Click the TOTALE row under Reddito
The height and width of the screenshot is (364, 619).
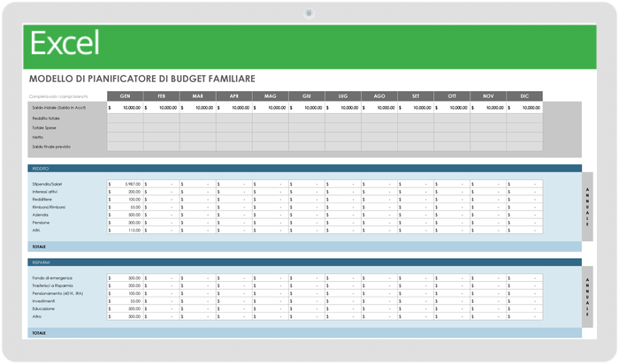tap(305, 246)
